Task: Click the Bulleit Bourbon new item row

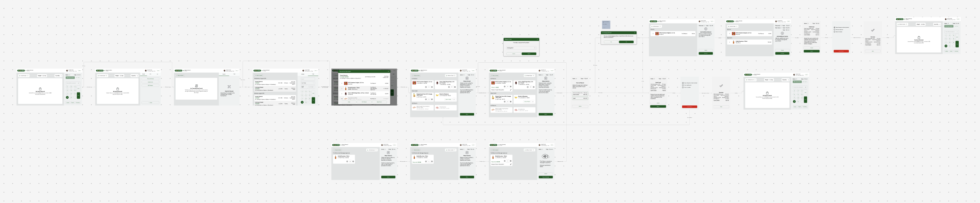Action: tap(750, 42)
